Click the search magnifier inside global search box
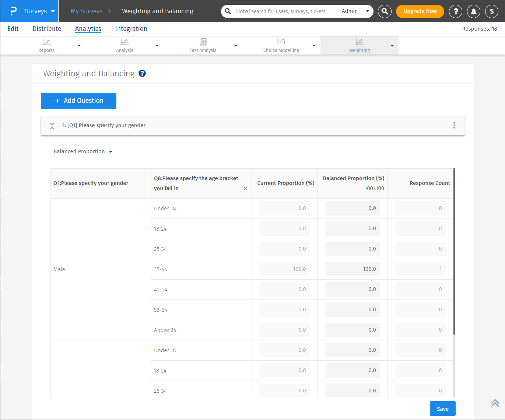The width and height of the screenshot is (505, 420). click(x=228, y=11)
